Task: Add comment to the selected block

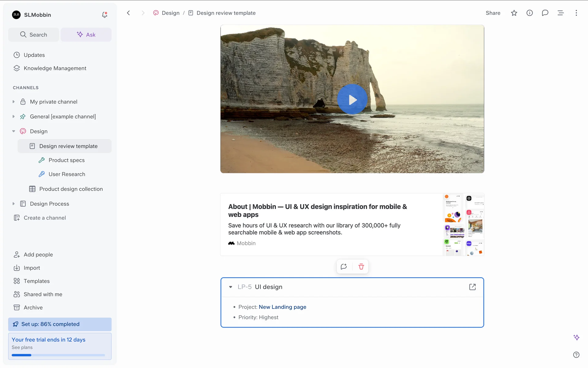Action: 344,266
